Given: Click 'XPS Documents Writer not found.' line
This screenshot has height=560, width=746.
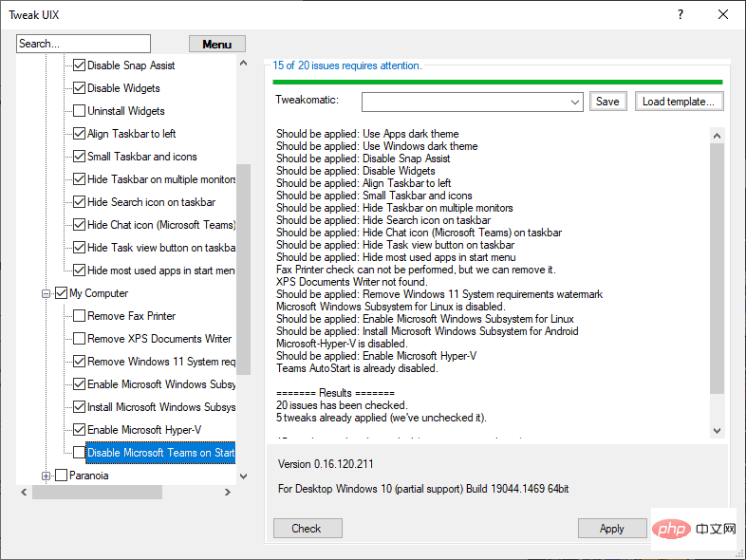Looking at the screenshot, I should [351, 282].
